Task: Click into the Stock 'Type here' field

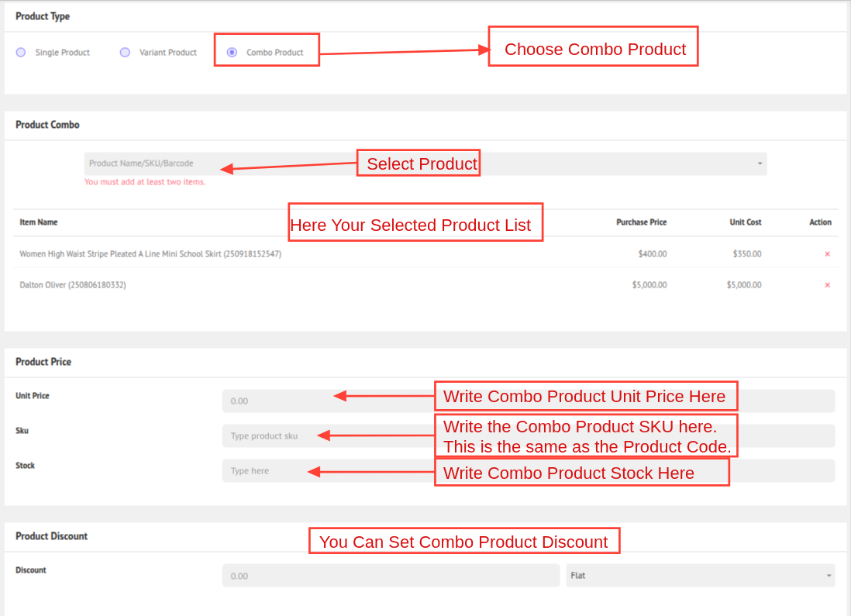Action: tap(264, 471)
